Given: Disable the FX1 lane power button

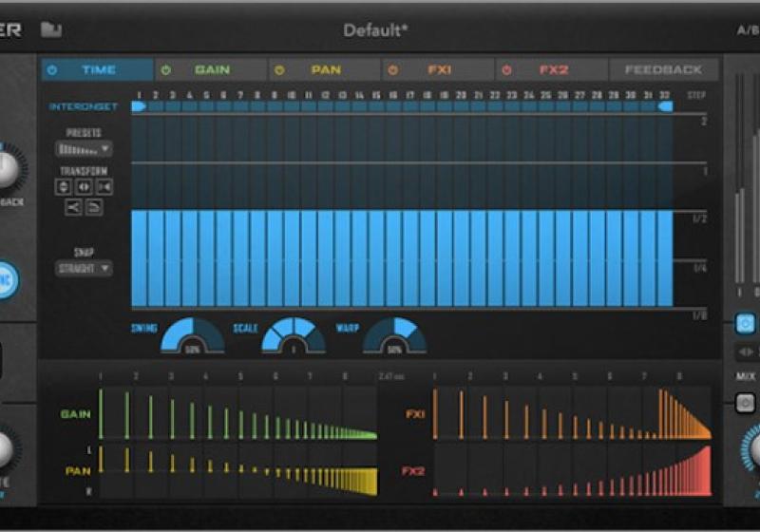Looking at the screenshot, I should pyautogui.click(x=392, y=70).
